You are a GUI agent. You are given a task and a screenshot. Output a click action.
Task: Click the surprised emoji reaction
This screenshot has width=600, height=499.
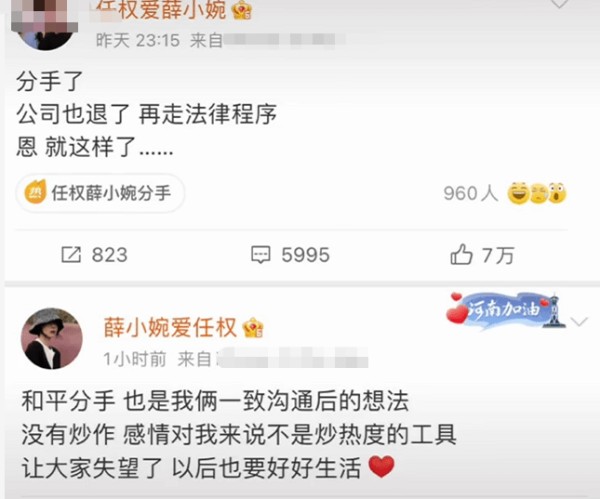tap(558, 193)
